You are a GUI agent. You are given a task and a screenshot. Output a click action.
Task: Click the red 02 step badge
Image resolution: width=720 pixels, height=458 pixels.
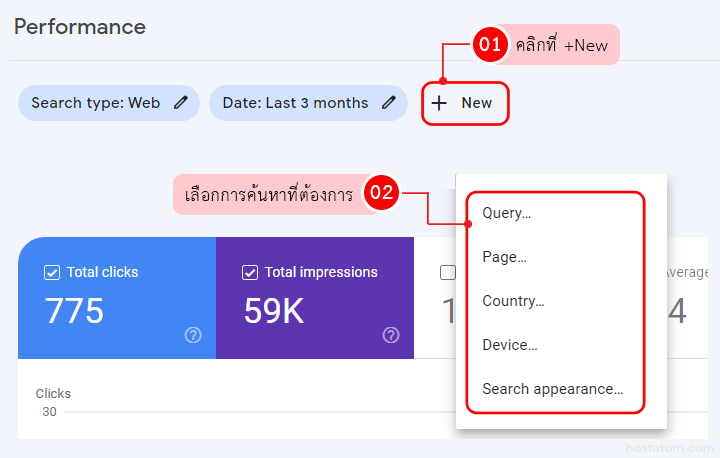382,193
